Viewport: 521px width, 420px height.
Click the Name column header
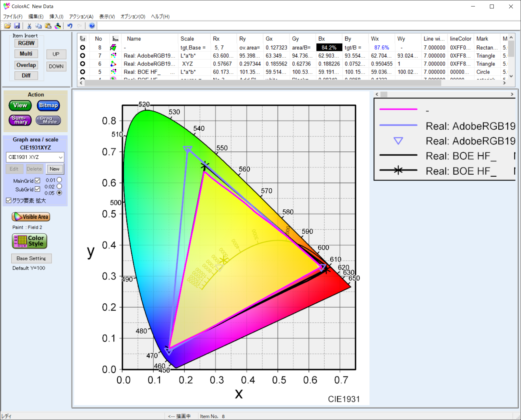(150, 39)
